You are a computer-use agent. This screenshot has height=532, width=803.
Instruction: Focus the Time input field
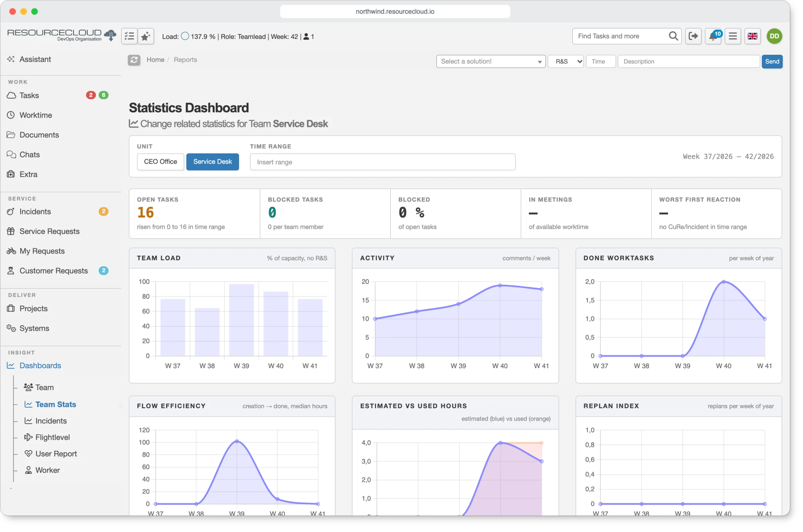[601, 61]
